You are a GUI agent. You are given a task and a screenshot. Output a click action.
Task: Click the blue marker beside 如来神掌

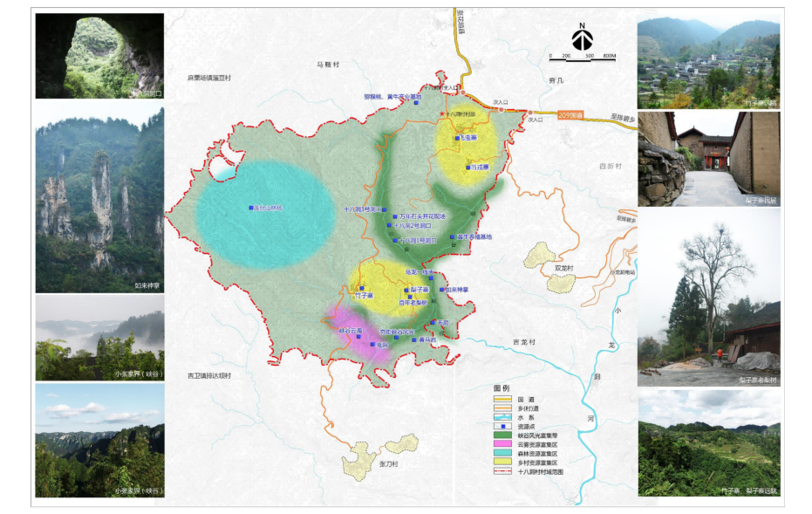click(441, 290)
